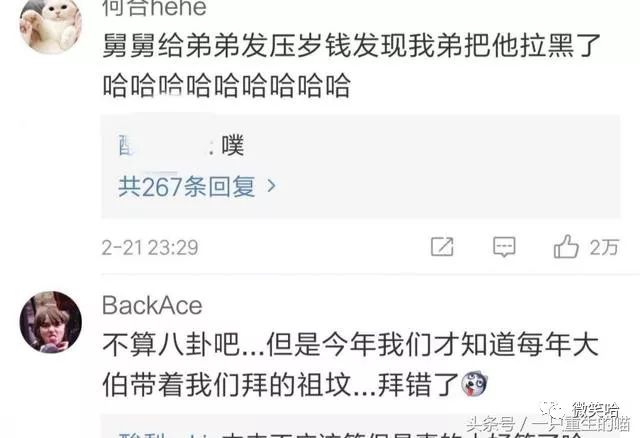Like the comment with the thumbs-up icon
This screenshot has height=438, width=640.
[566, 246]
